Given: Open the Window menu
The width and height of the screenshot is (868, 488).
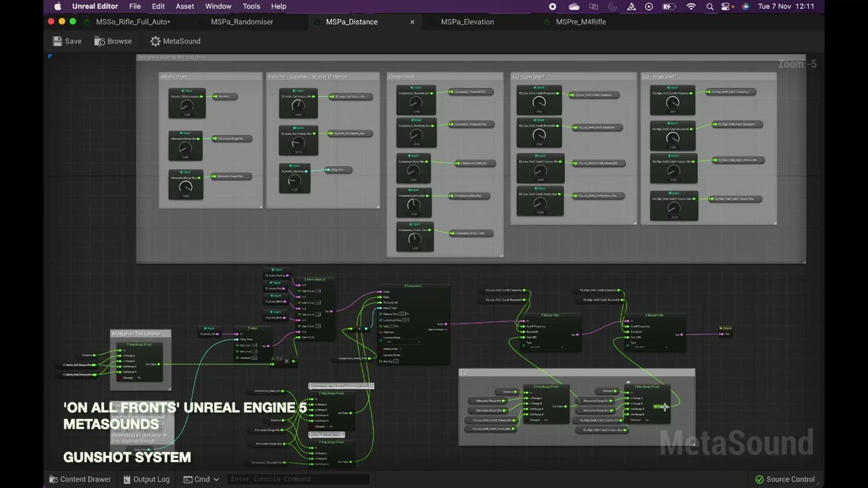Looking at the screenshot, I should (x=218, y=6).
